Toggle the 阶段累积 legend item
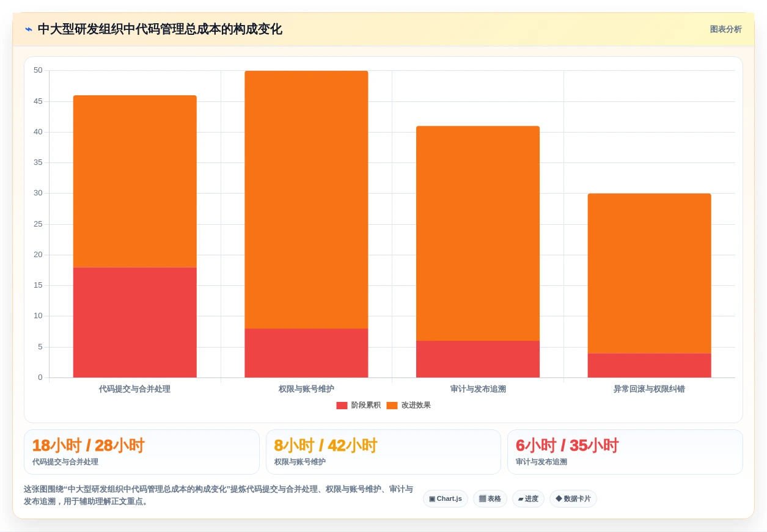Viewport: 767px width, 532px height. [358, 405]
